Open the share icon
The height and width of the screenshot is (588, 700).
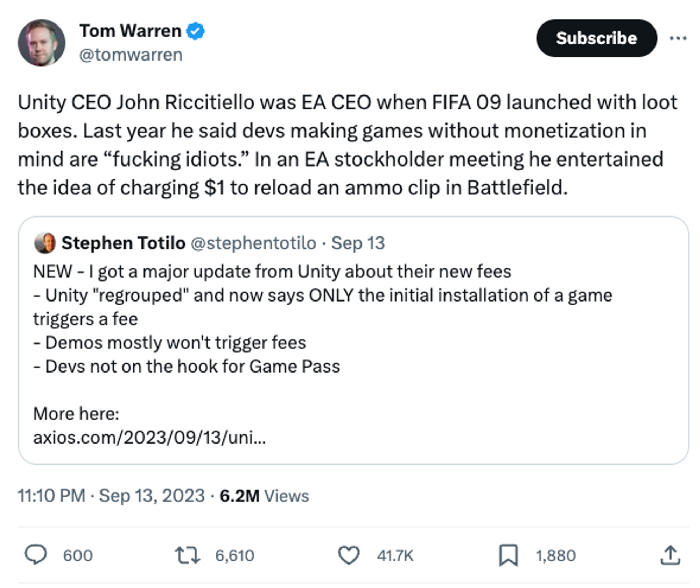click(x=670, y=555)
